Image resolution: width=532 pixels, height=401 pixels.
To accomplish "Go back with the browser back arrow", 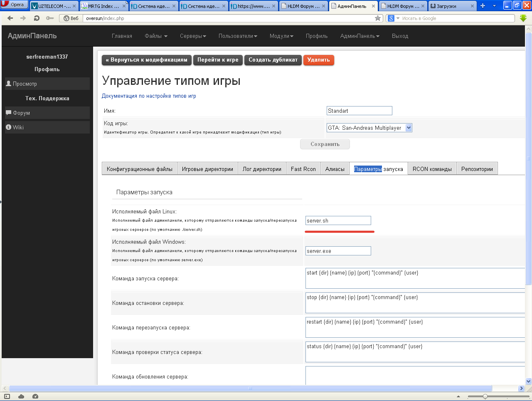I will point(10,18).
